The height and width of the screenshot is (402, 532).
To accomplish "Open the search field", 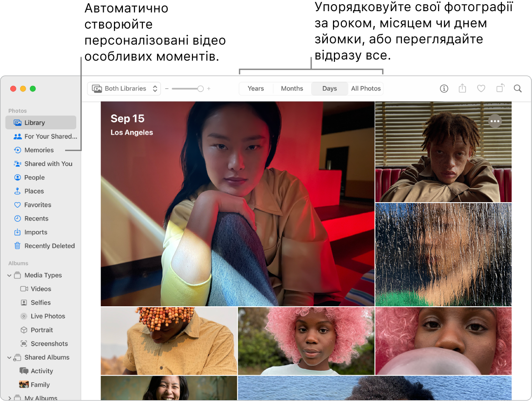I will pos(518,88).
